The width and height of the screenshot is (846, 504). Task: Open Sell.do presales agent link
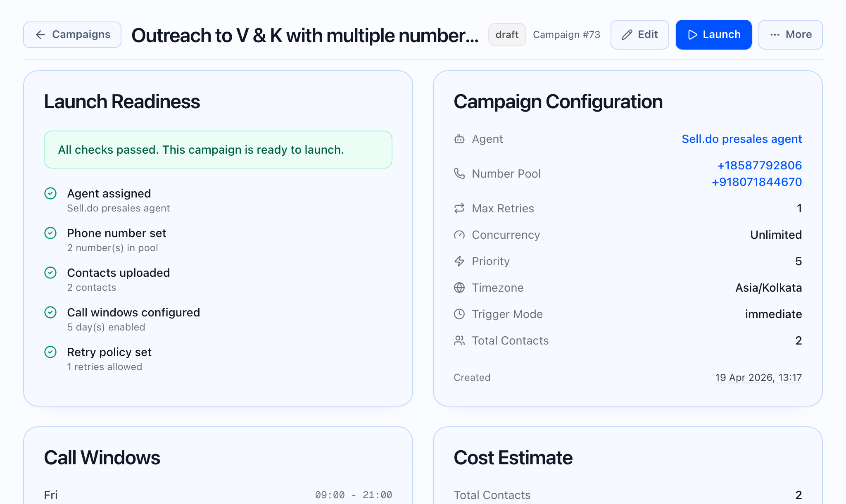[741, 139]
